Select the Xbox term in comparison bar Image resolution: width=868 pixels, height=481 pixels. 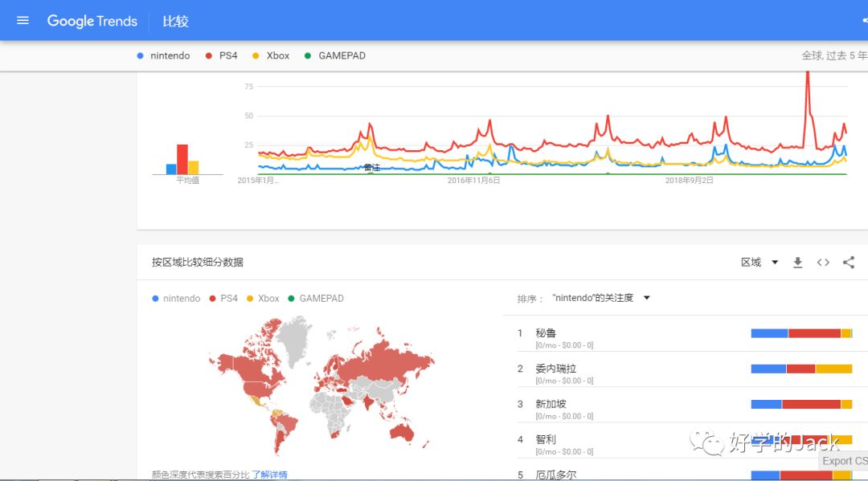(x=277, y=56)
